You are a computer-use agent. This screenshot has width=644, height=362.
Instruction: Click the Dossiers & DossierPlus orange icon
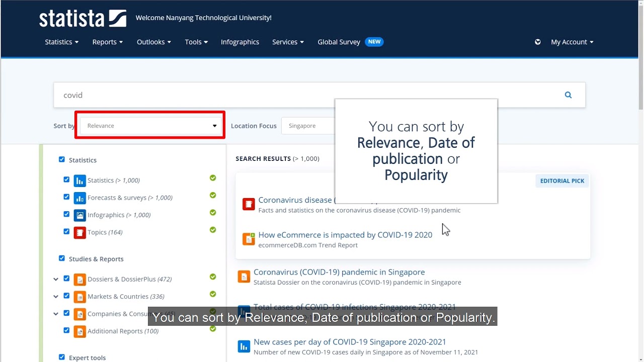coord(79,279)
